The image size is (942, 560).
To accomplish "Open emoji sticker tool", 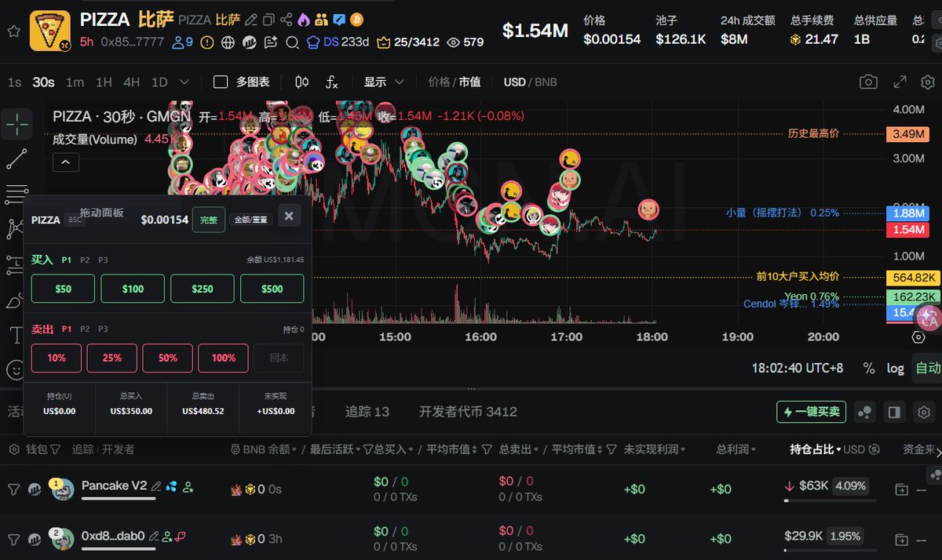I will (16, 369).
